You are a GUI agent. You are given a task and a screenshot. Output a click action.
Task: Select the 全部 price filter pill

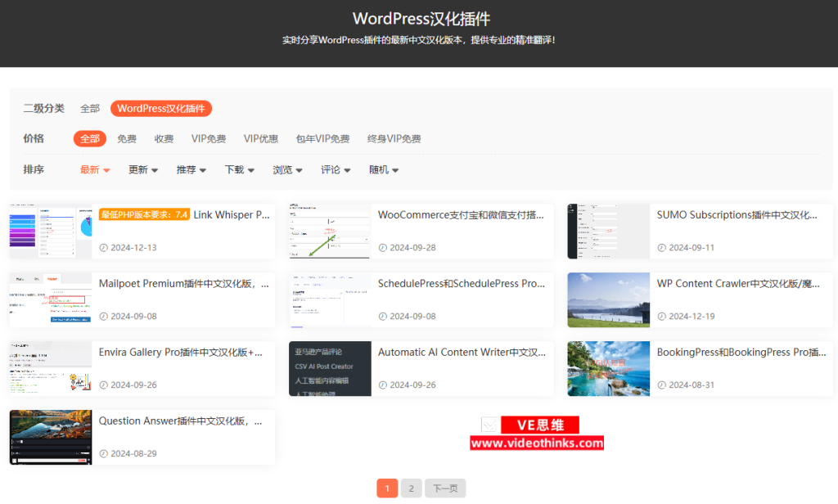90,139
